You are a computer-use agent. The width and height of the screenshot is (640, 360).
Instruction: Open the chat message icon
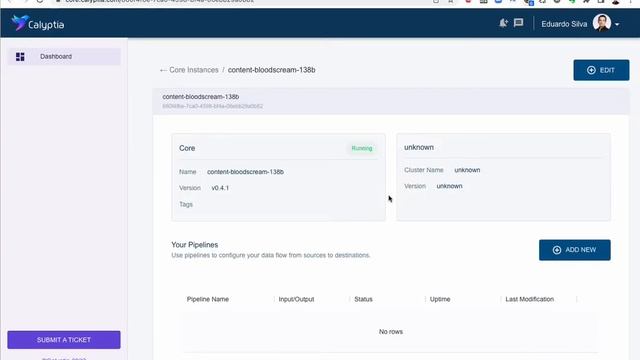(x=518, y=23)
